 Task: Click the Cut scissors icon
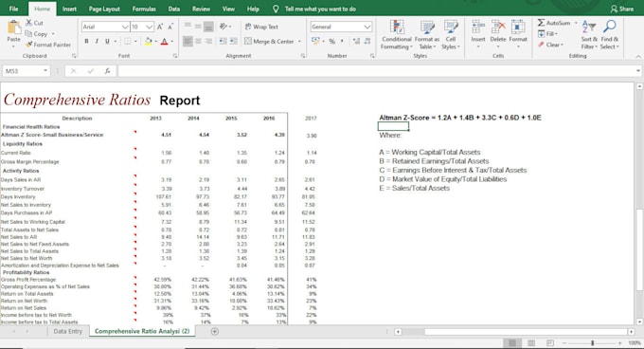pyautogui.click(x=28, y=23)
